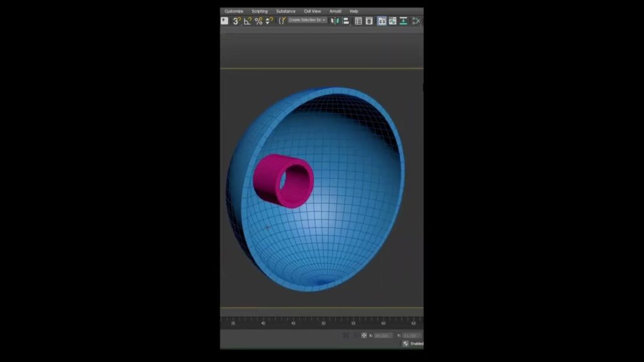Open the Customize menu
Image resolution: width=644 pixels, height=362 pixels.
click(x=234, y=11)
